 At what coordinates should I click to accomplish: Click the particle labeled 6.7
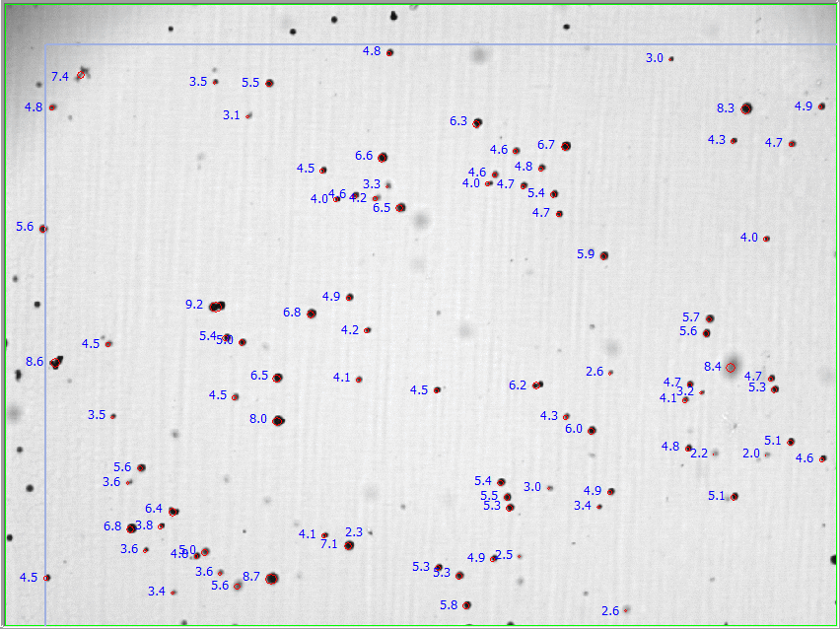pos(566,146)
